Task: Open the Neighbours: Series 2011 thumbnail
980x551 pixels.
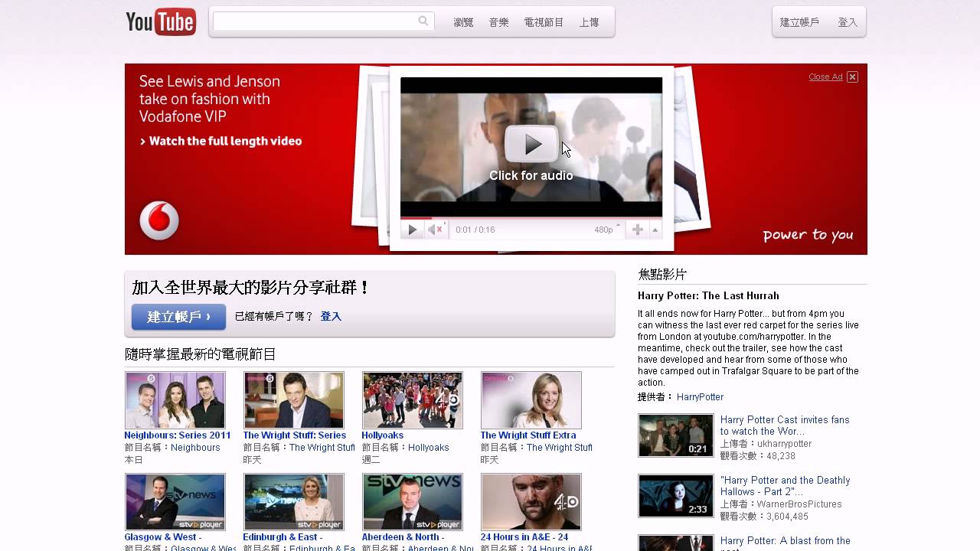Action: (175, 400)
